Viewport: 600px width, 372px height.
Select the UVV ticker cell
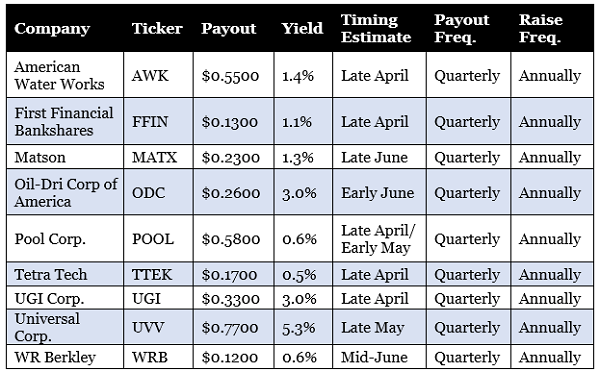point(158,327)
